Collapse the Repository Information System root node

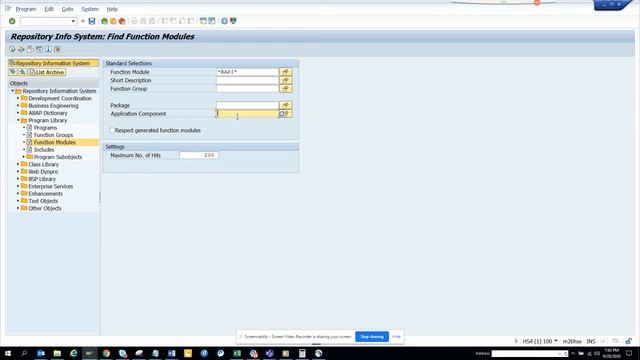click(x=13, y=91)
